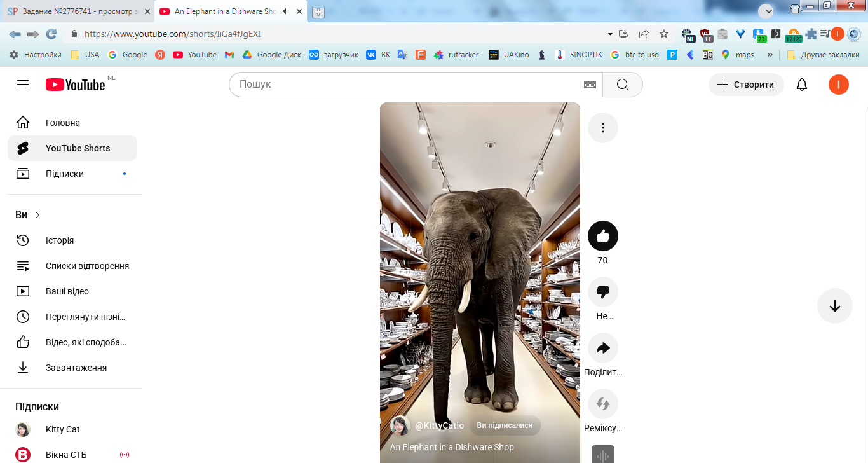The height and width of the screenshot is (463, 868).
Task: Open the blue funnel extension
Action: pyautogui.click(x=740, y=34)
